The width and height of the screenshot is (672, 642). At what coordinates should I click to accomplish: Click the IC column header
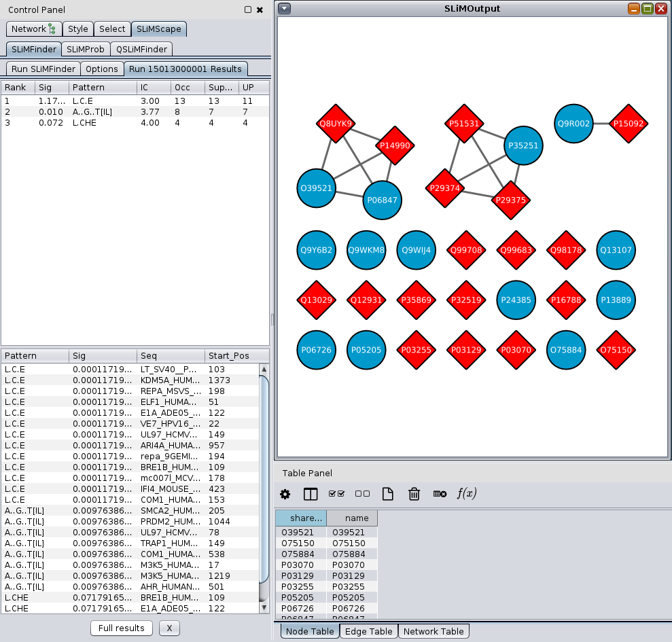[x=154, y=88]
